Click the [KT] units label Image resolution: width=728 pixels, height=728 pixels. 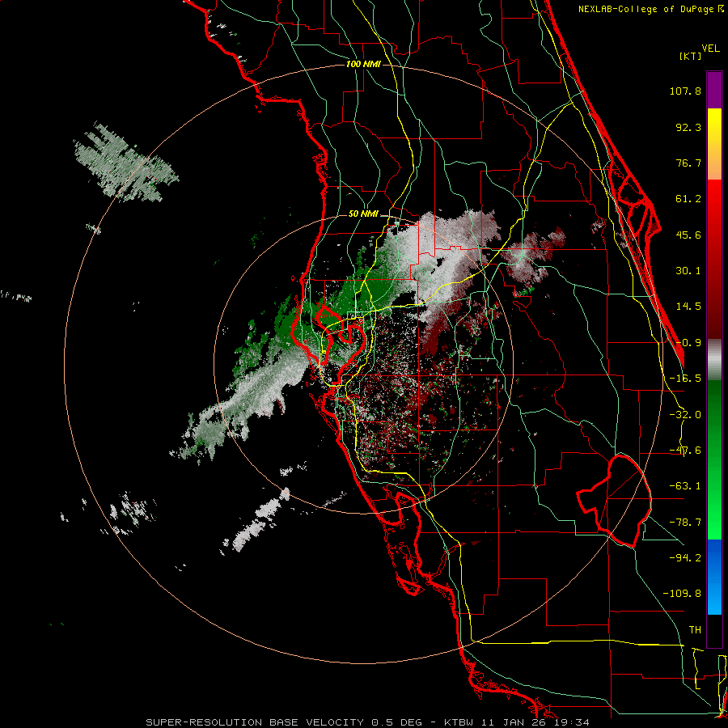click(x=690, y=56)
